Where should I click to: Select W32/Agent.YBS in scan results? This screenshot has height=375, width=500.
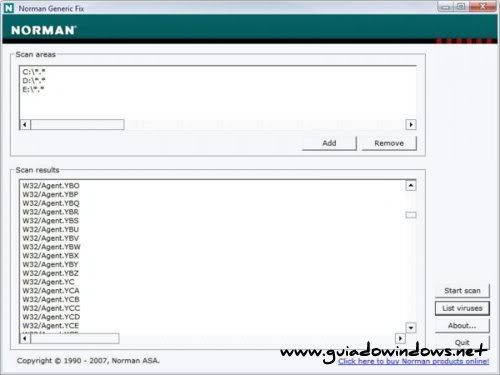[51, 221]
